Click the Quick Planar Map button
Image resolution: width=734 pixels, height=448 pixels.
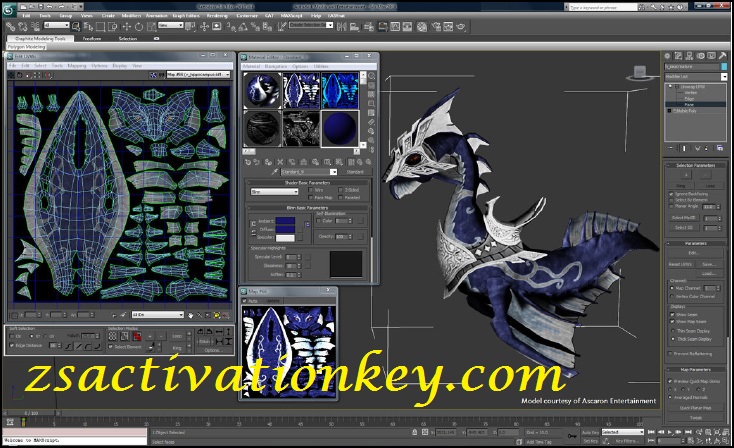point(695,408)
